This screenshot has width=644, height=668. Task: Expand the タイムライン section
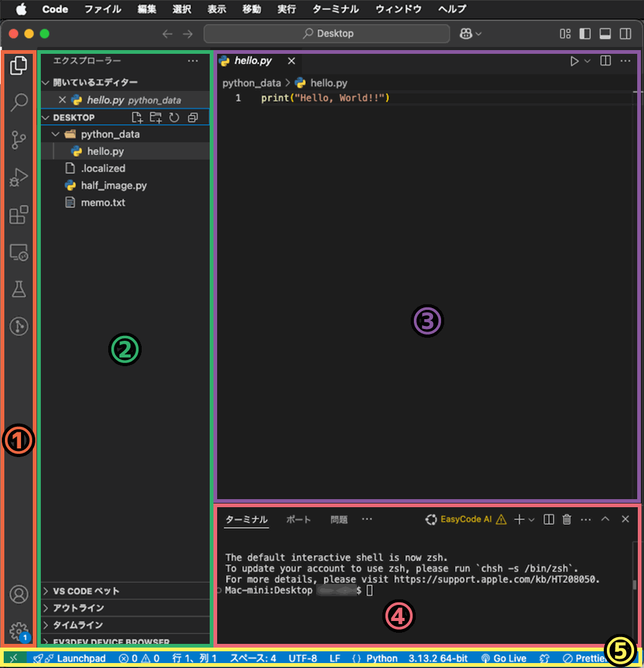(46, 625)
